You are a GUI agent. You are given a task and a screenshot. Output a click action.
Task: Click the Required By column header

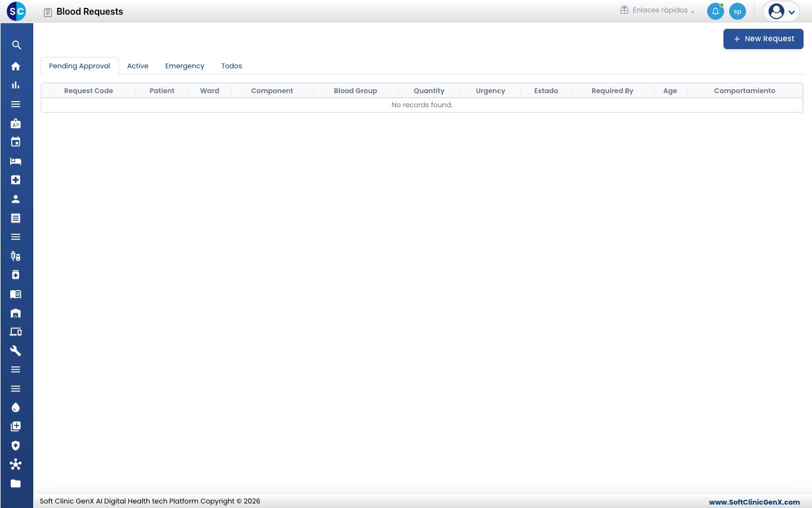point(612,91)
